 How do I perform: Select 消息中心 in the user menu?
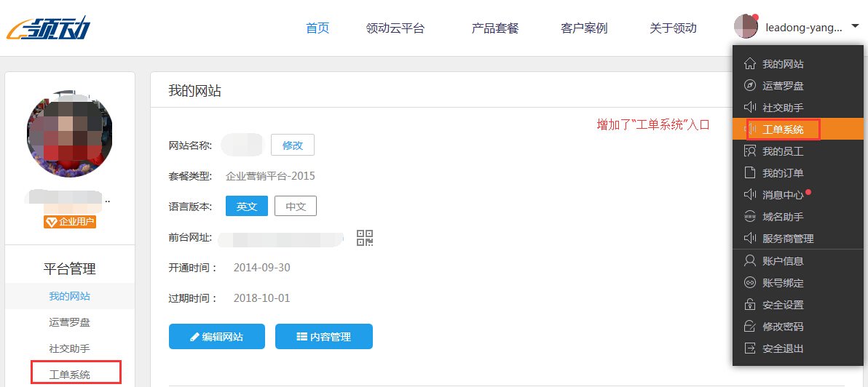pos(783,195)
